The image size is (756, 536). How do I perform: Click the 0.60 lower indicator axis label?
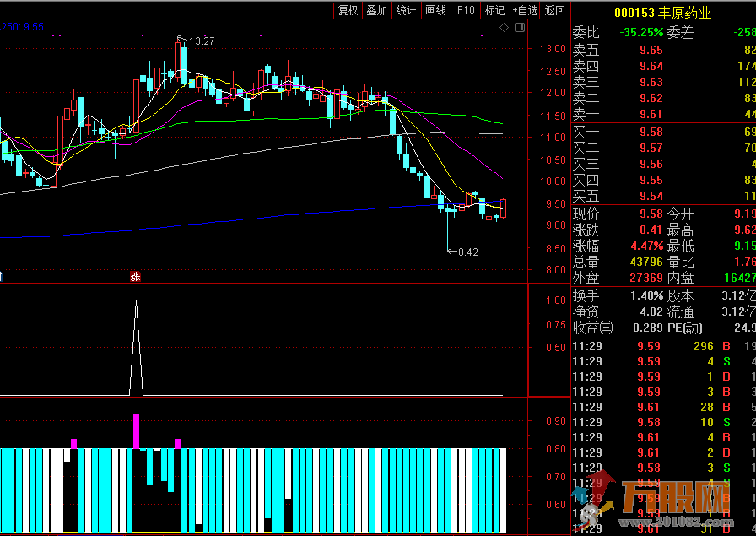click(556, 504)
